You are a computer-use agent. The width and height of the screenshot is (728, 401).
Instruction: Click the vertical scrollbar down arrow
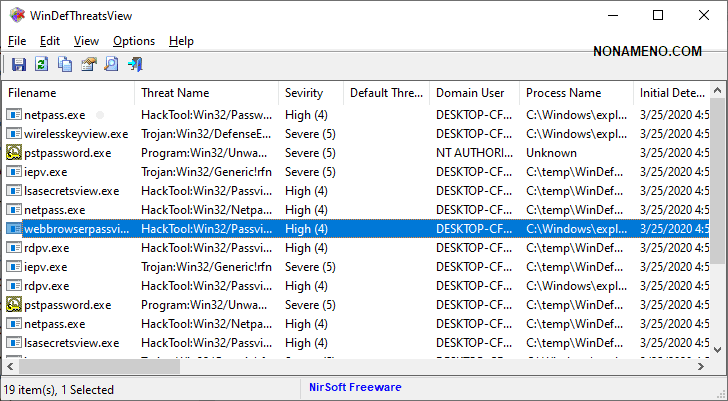click(719, 349)
